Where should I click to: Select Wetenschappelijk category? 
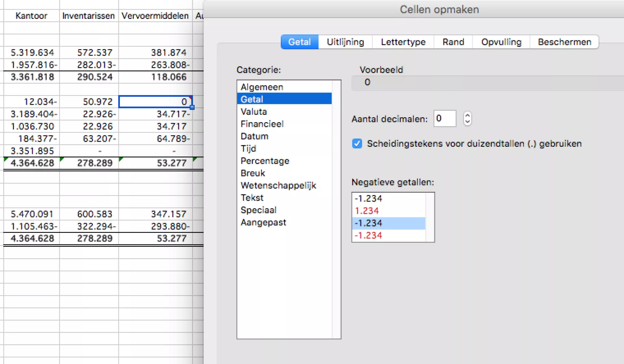click(x=278, y=185)
